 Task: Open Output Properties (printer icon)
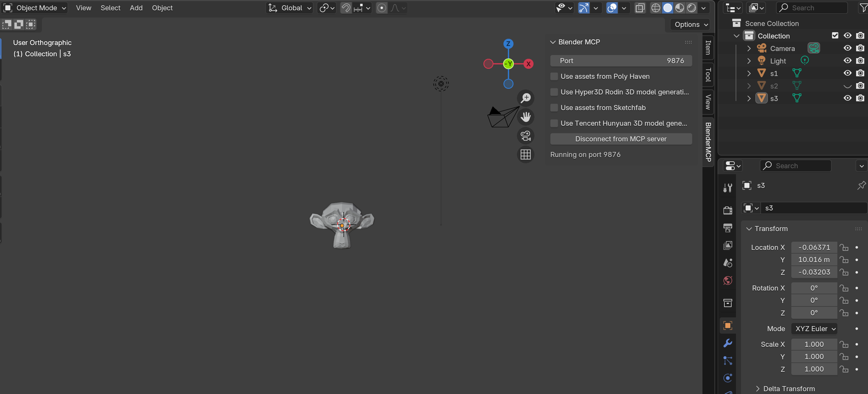728,228
